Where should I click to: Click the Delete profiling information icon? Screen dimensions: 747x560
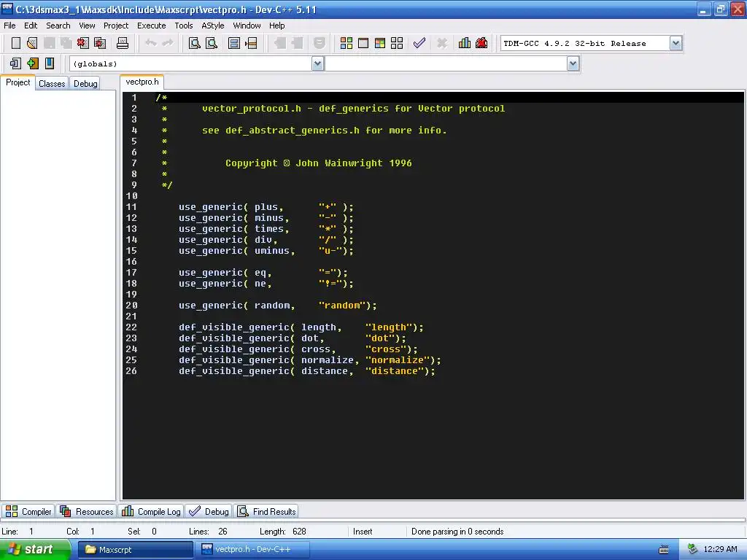click(x=481, y=43)
